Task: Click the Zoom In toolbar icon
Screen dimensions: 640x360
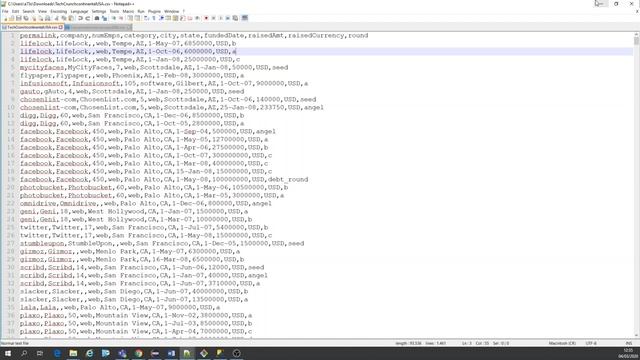Action: (114, 18)
